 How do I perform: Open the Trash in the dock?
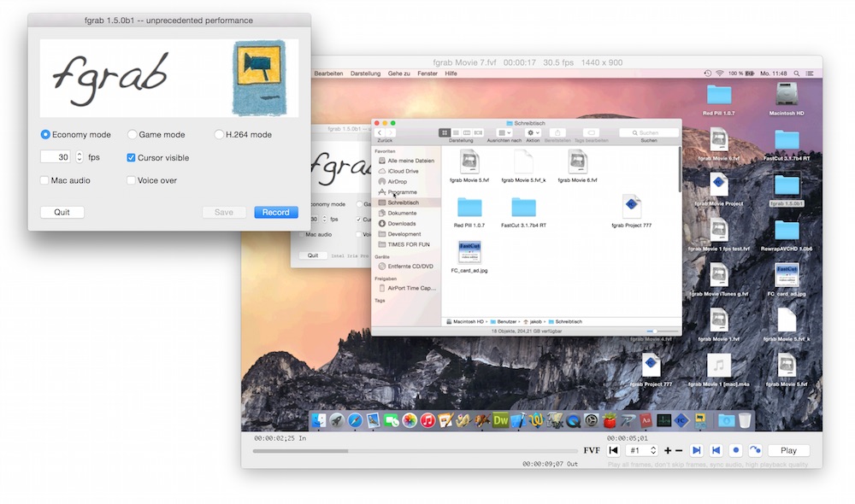[x=745, y=420]
